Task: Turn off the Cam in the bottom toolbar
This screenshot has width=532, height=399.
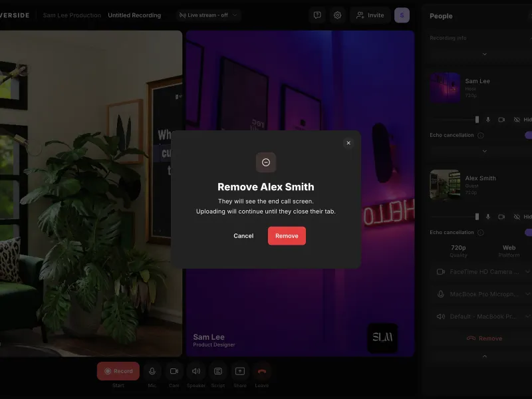Action: click(x=174, y=371)
